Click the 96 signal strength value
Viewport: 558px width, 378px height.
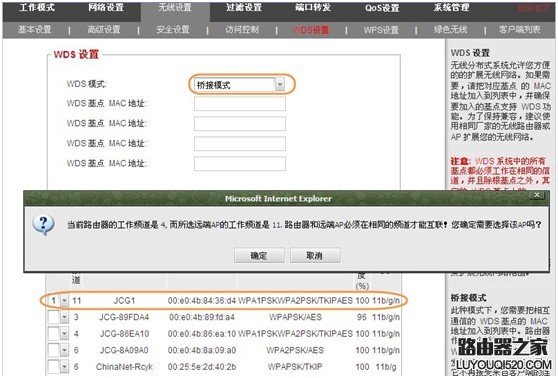point(362,317)
